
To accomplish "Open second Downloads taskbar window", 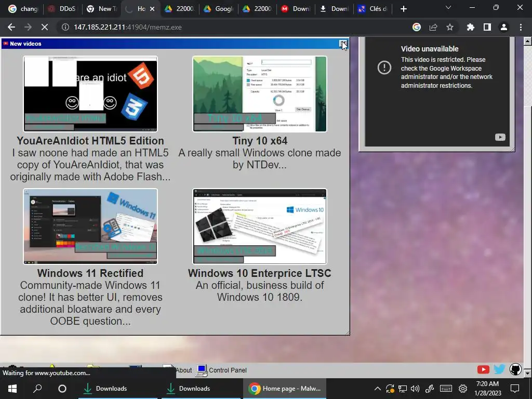I will pyautogui.click(x=201, y=389).
